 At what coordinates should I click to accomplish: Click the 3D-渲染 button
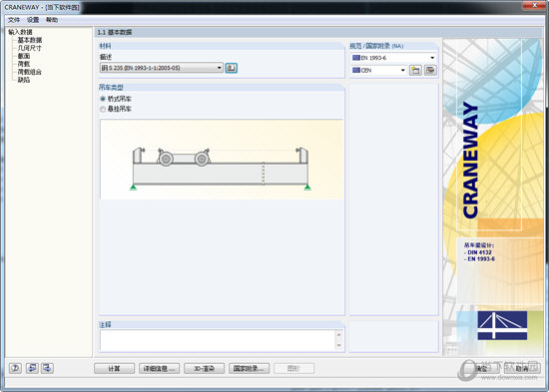click(x=204, y=368)
